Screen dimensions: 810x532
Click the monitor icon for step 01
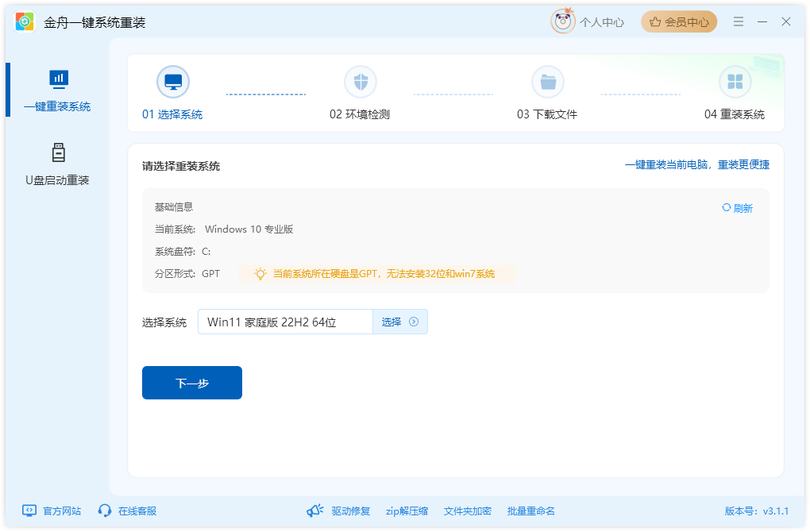coord(173,82)
